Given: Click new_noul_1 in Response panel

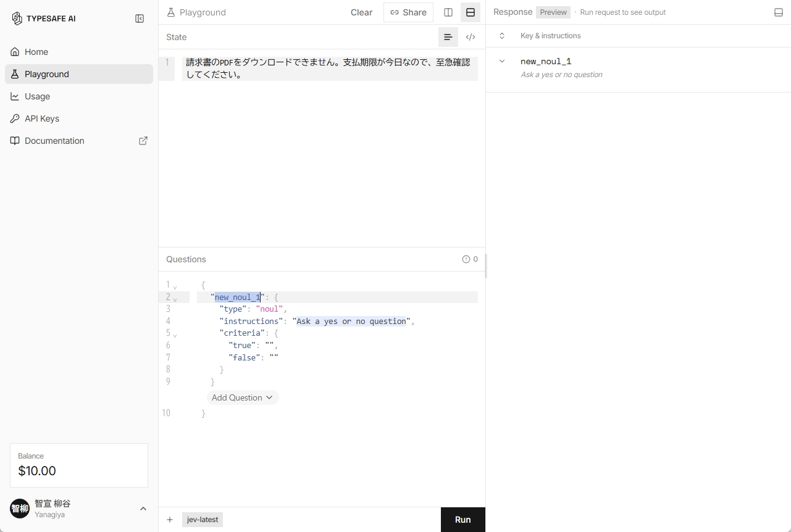Looking at the screenshot, I should [x=546, y=61].
